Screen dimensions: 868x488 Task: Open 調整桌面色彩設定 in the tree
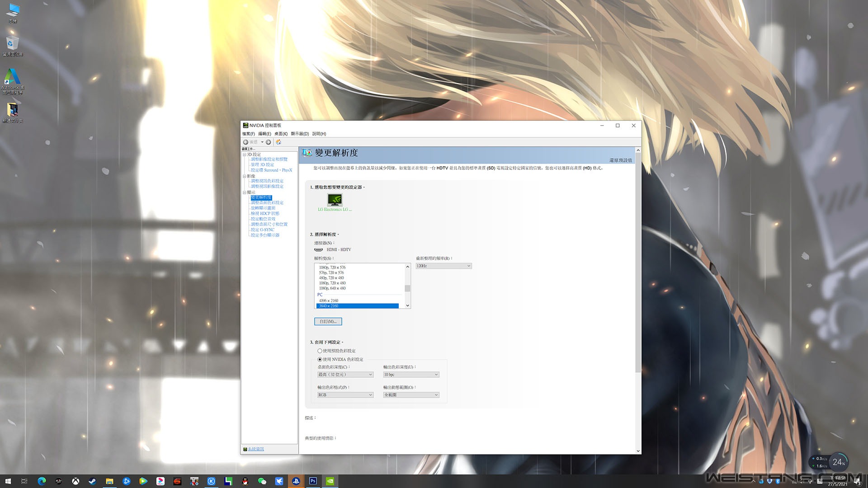point(267,203)
